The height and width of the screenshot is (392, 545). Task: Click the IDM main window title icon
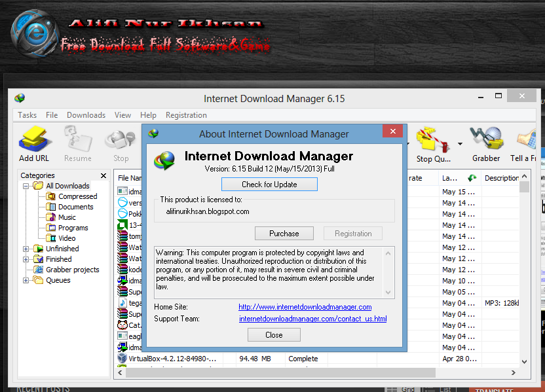(20, 98)
